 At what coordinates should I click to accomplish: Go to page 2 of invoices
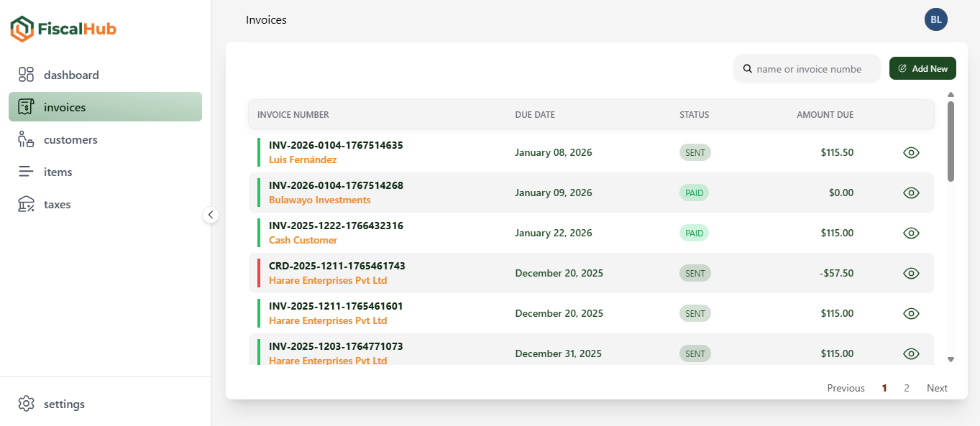pyautogui.click(x=907, y=387)
